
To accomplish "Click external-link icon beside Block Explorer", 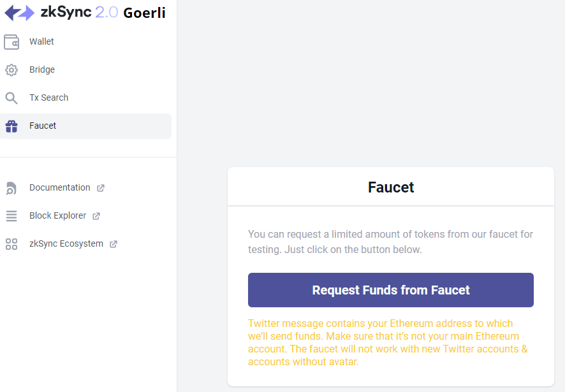I will coord(96,216).
